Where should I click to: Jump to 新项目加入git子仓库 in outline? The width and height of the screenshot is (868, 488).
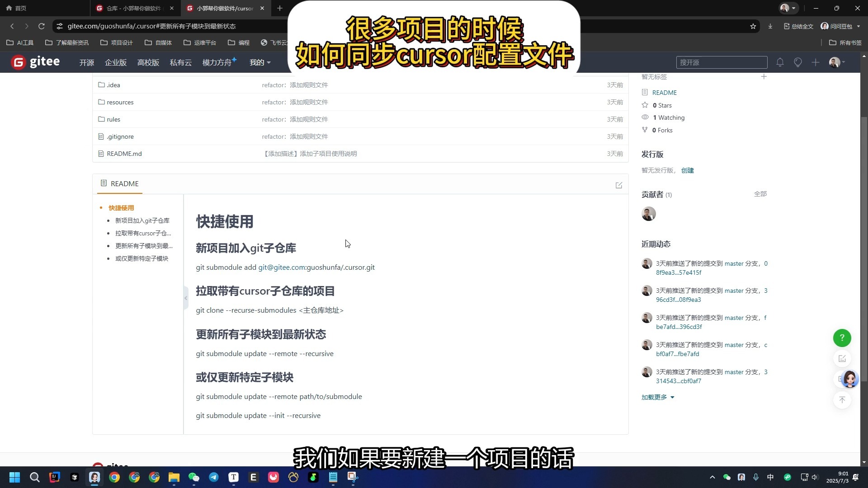point(142,221)
